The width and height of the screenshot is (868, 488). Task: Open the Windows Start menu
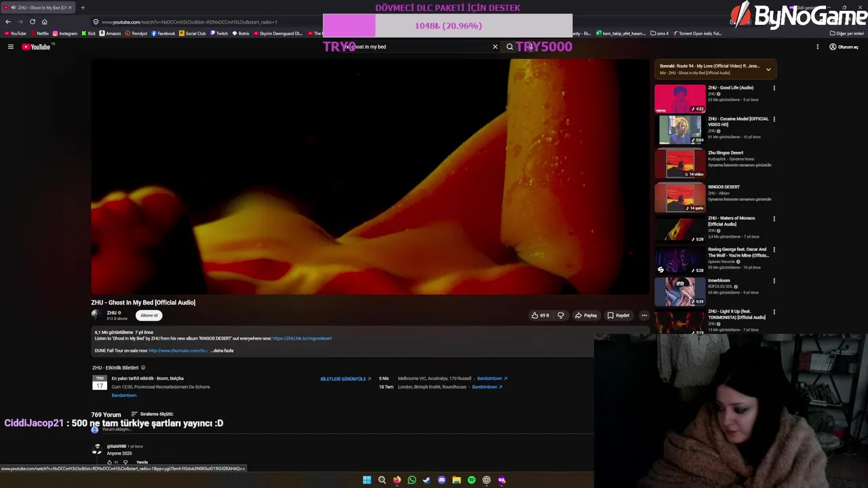click(x=367, y=480)
